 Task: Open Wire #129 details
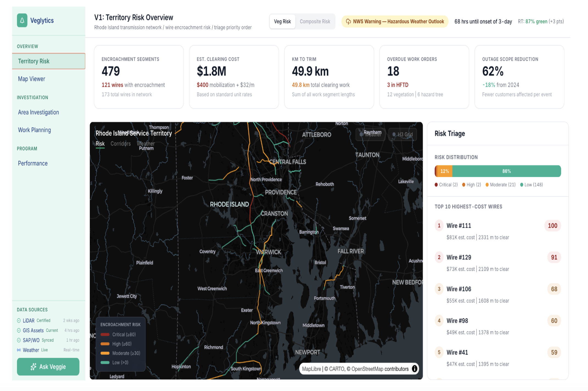pyautogui.click(x=497, y=263)
